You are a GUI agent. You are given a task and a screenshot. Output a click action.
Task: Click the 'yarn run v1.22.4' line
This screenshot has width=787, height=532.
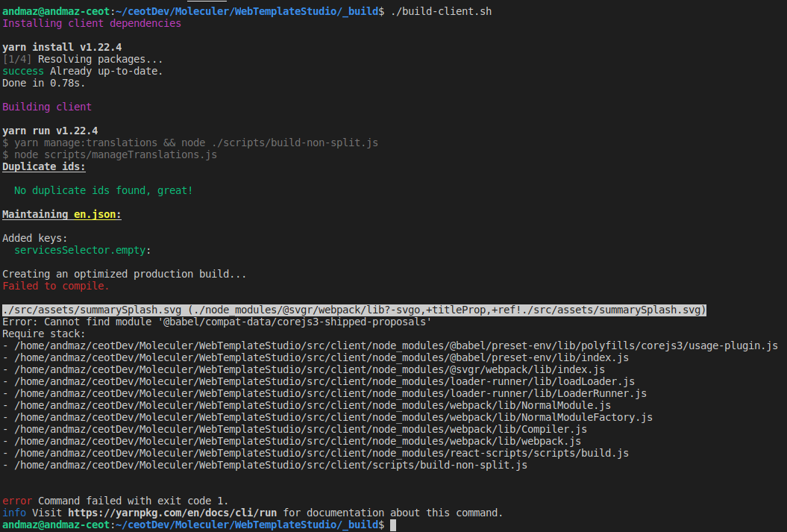tap(50, 131)
